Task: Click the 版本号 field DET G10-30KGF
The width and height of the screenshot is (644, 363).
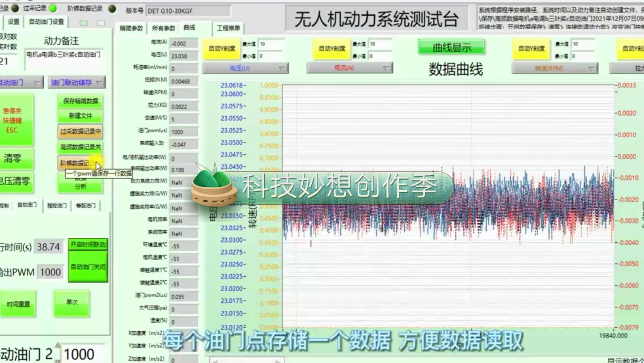Action: [x=188, y=11]
